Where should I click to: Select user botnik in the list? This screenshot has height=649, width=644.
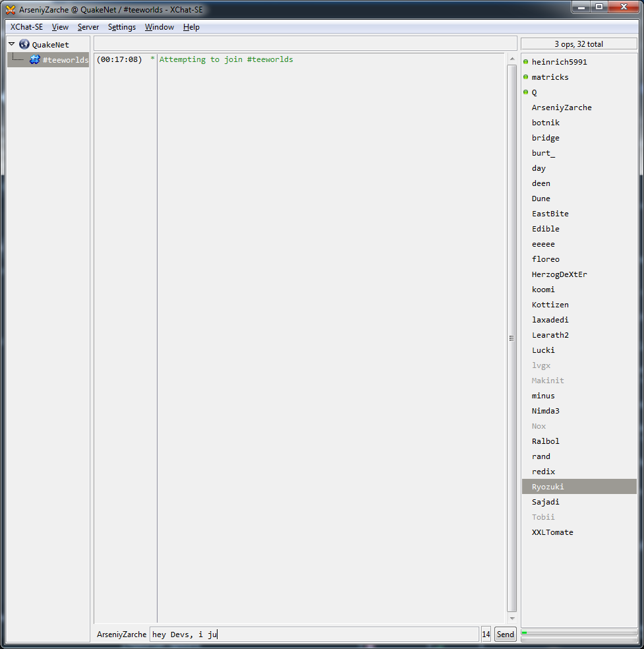pos(579,123)
